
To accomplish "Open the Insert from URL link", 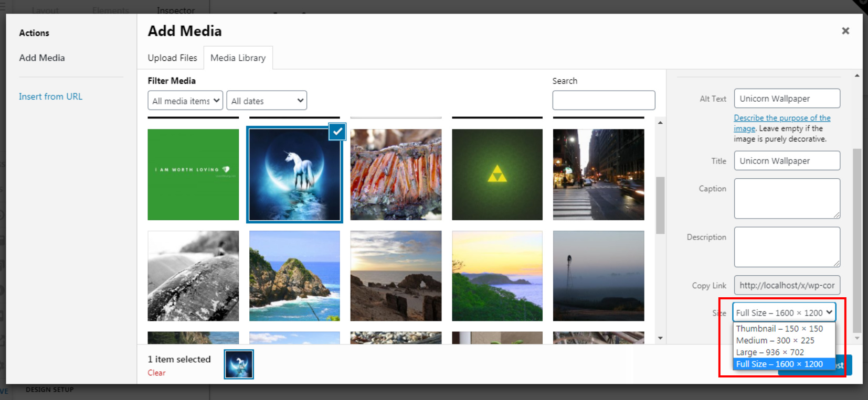I will 50,96.
